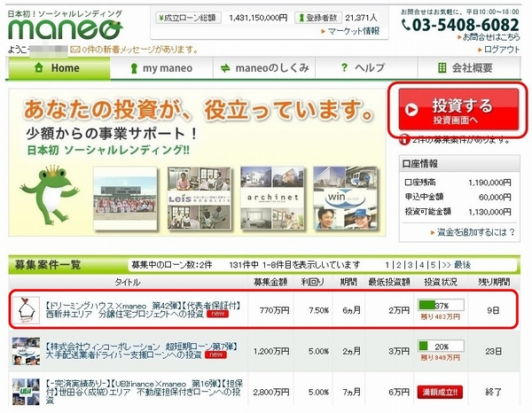Open the ウィンコーポレーション 超短期ローン第7弾 title
The height and width of the screenshot is (413, 532).
(x=142, y=351)
